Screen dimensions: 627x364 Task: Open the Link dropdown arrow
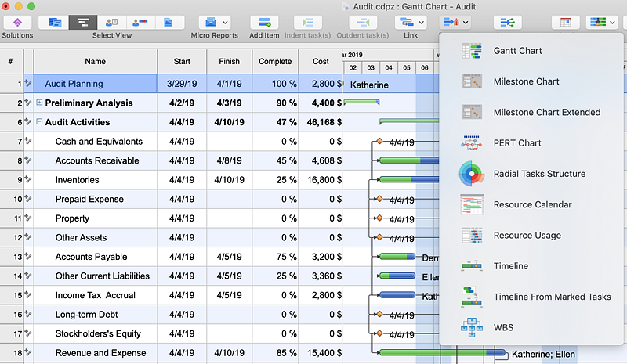click(x=422, y=23)
